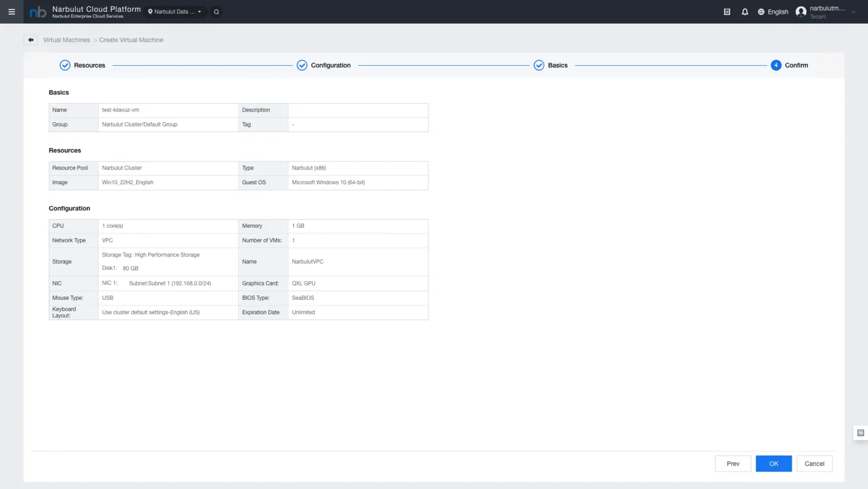Image resolution: width=868 pixels, height=489 pixels.
Task: Click the Narbulut (x86) type value
Action: pyautogui.click(x=309, y=168)
